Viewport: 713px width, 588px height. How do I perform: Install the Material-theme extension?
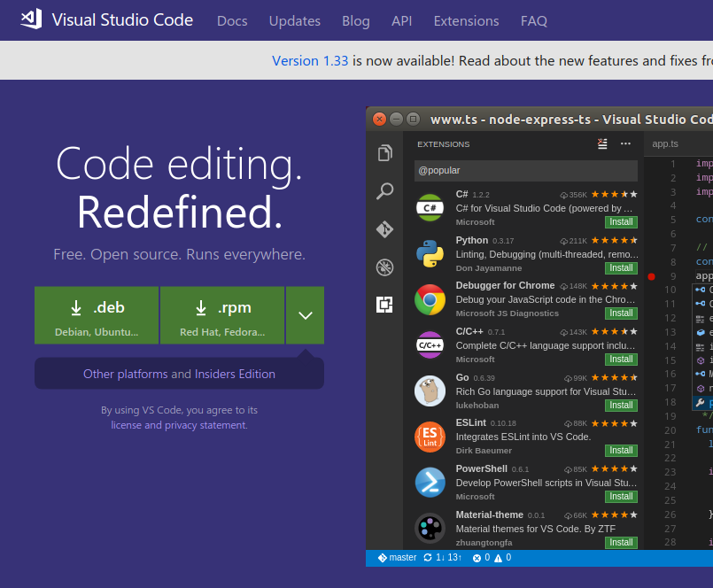click(x=621, y=543)
